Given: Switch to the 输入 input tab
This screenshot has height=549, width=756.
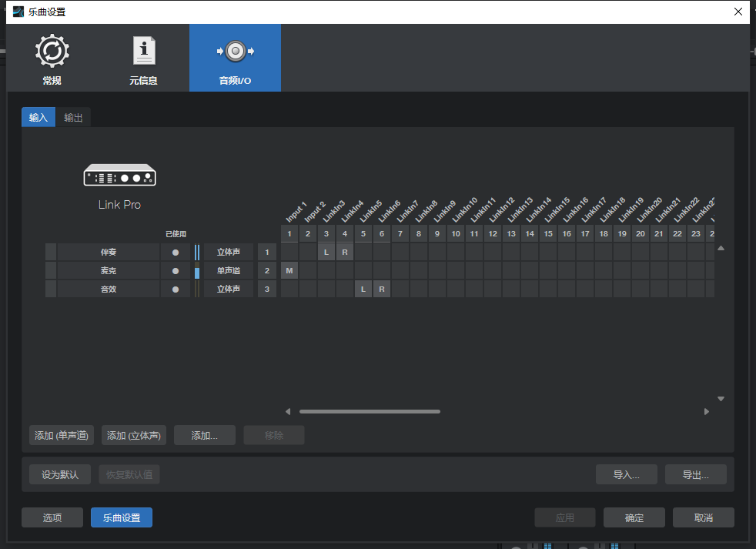Looking at the screenshot, I should click(x=38, y=118).
